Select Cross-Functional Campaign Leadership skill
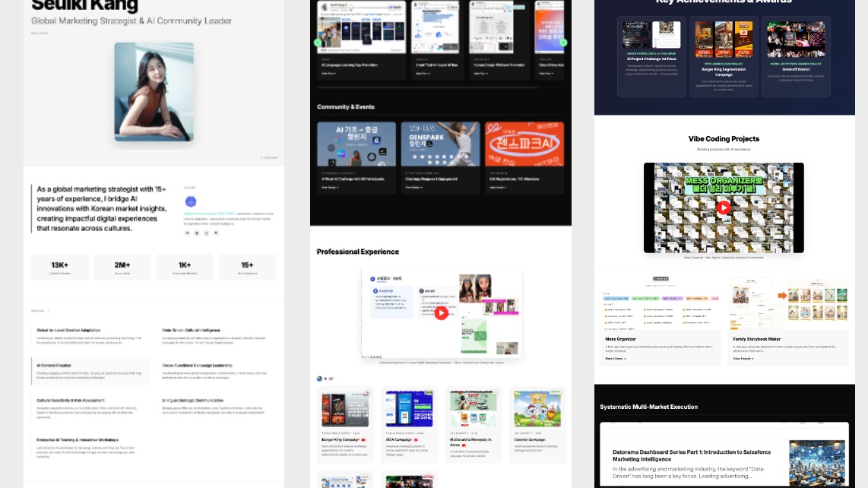Screen dimensions: 868x488 pyautogui.click(x=215, y=371)
